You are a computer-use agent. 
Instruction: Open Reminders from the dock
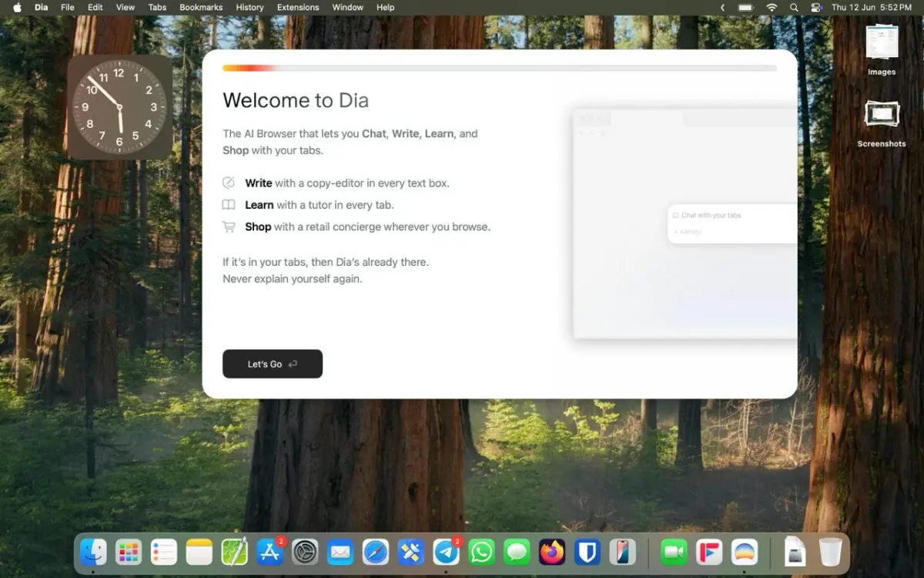[x=164, y=552]
